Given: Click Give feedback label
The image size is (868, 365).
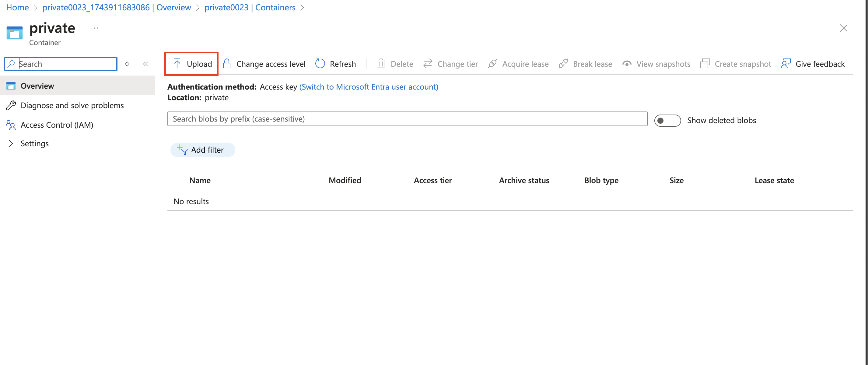Looking at the screenshot, I should pyautogui.click(x=820, y=64).
